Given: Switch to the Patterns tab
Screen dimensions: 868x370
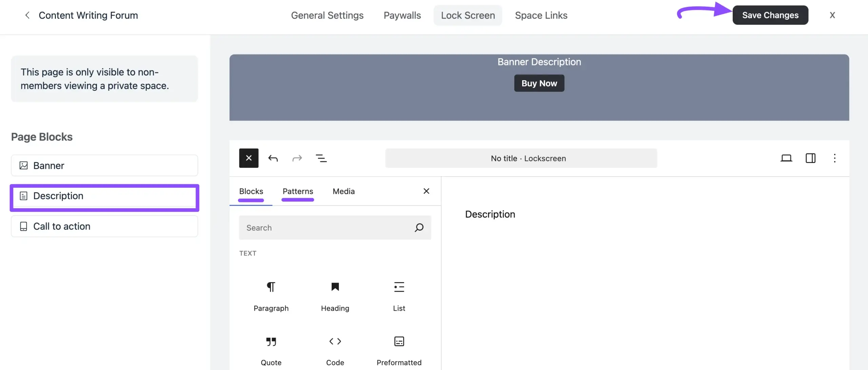Looking at the screenshot, I should [298, 191].
